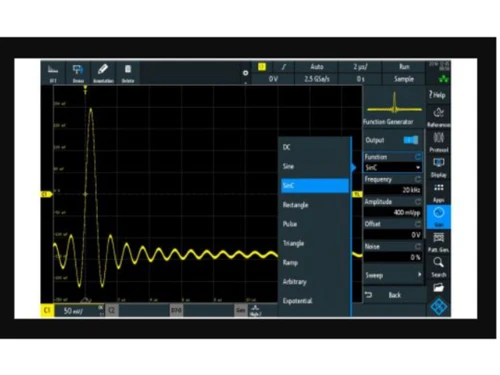Click the C1 ground level marker at left edge
The width and height of the screenshot is (500, 375).
46,194
